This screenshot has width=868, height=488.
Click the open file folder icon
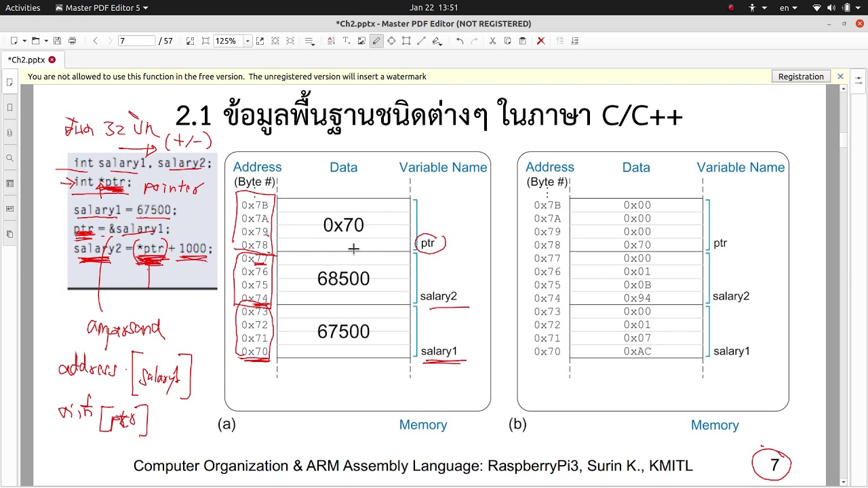point(35,41)
